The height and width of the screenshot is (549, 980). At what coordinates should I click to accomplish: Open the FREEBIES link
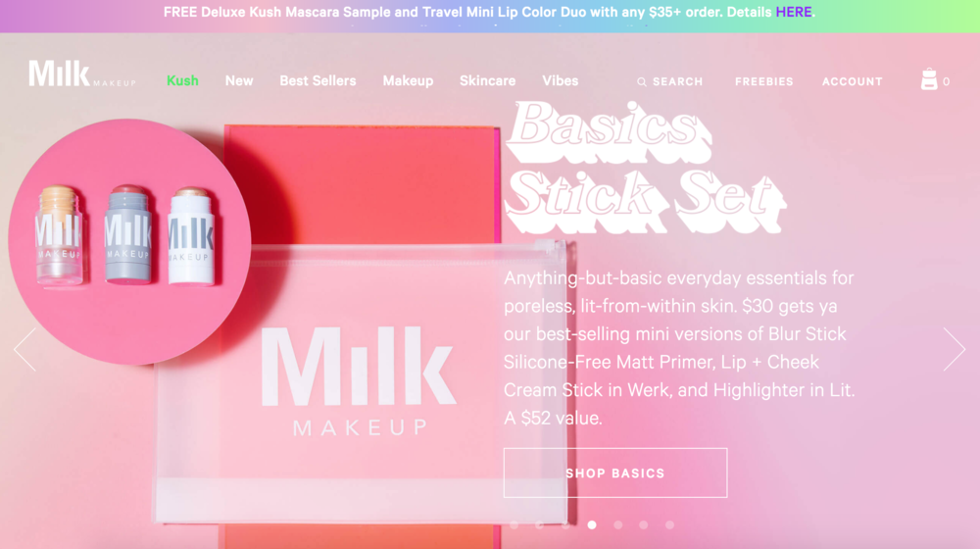(x=763, y=81)
